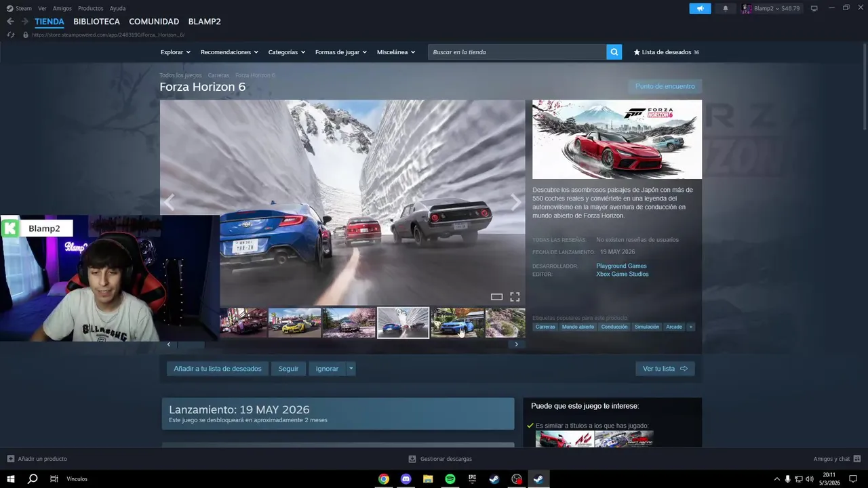
Task: Click Todos los juegos breadcrumb
Action: (180, 75)
